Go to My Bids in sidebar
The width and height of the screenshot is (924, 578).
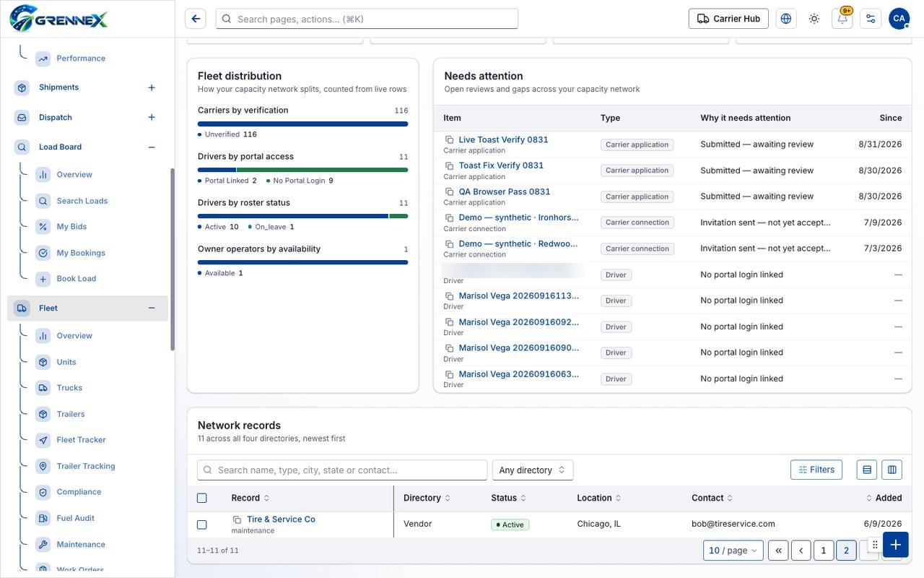coord(71,227)
